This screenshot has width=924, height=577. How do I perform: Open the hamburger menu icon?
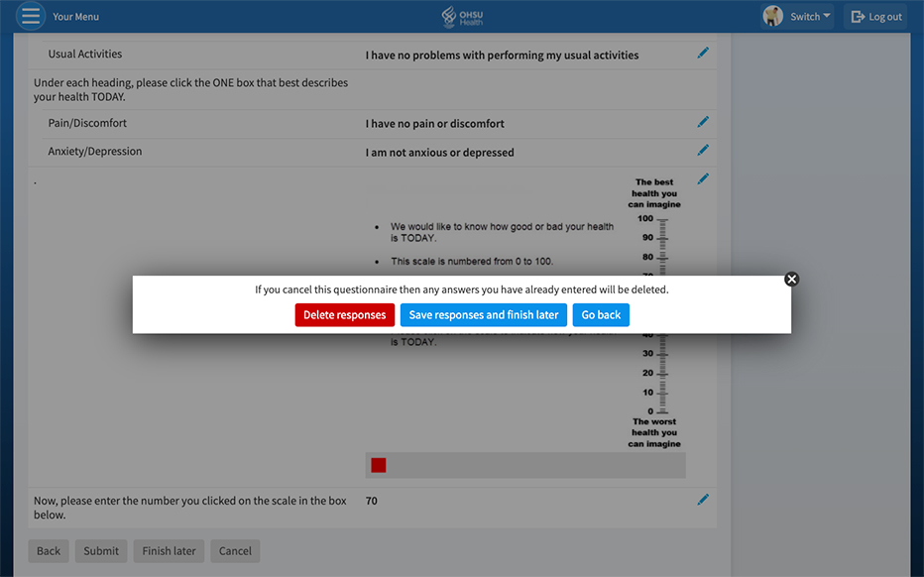tap(31, 17)
